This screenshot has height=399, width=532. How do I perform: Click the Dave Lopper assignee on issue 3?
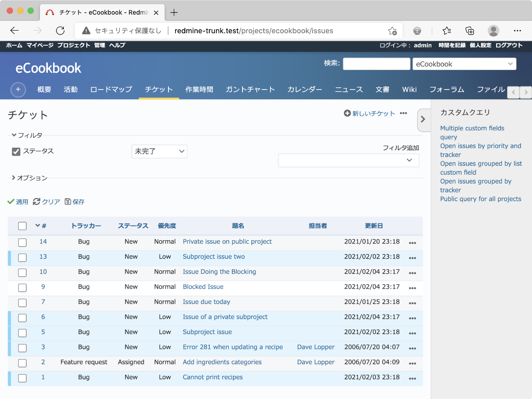click(x=316, y=347)
